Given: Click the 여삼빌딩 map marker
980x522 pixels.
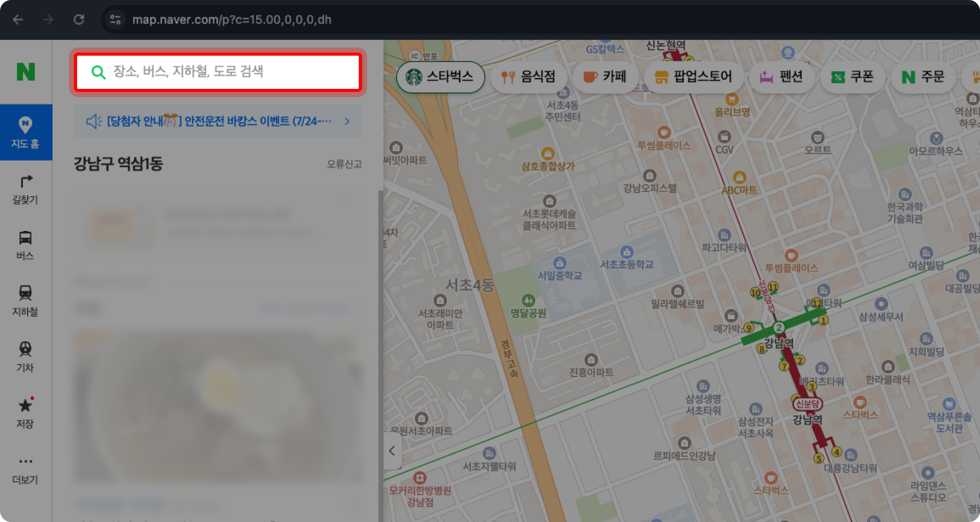Looking at the screenshot, I should pos(926,253).
